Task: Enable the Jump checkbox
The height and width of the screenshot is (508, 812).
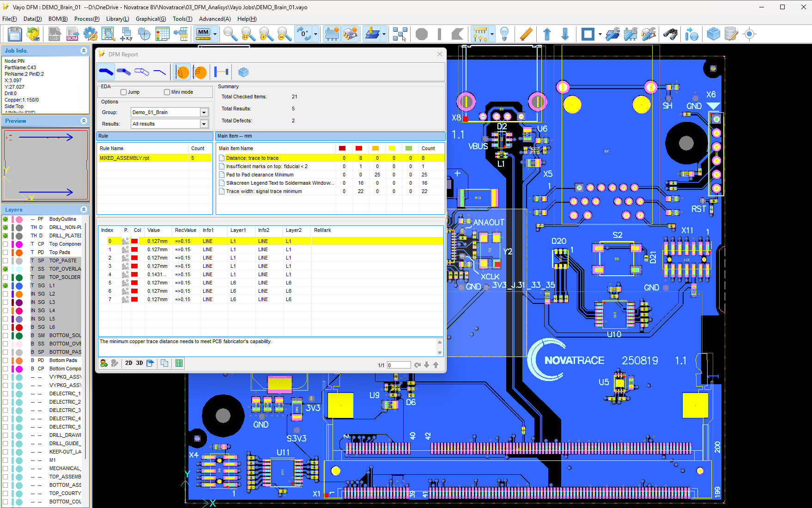Action: tap(123, 92)
